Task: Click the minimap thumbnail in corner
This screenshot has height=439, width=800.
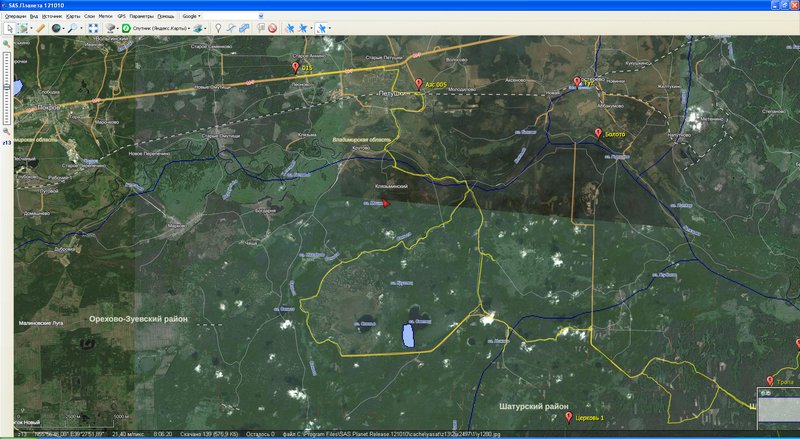Action: (777, 409)
